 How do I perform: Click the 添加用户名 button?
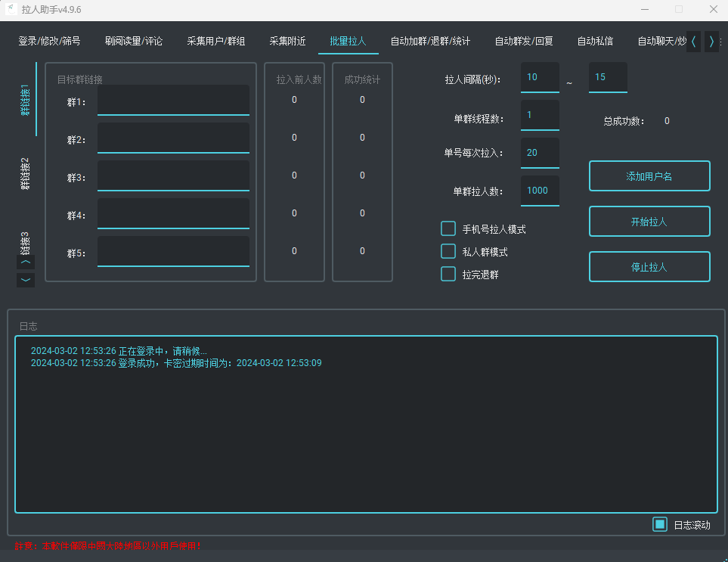tap(649, 176)
